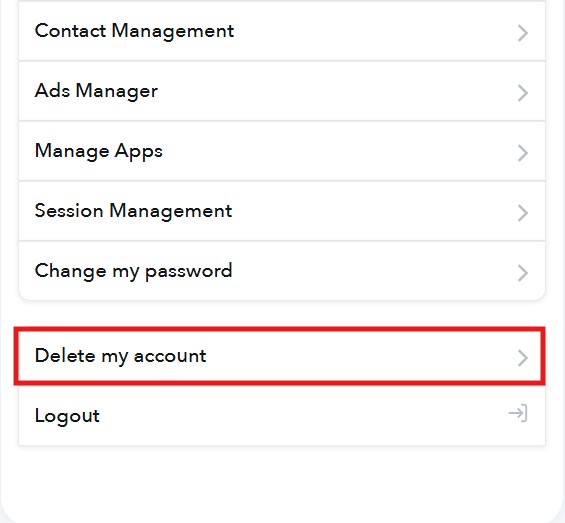Expand Session Management via its chevron
This screenshot has width=565, height=523.
click(x=522, y=213)
